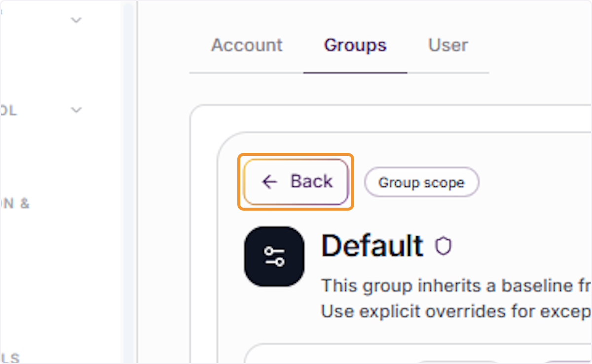Go back using the Back button
The width and height of the screenshot is (592, 364).
(296, 182)
